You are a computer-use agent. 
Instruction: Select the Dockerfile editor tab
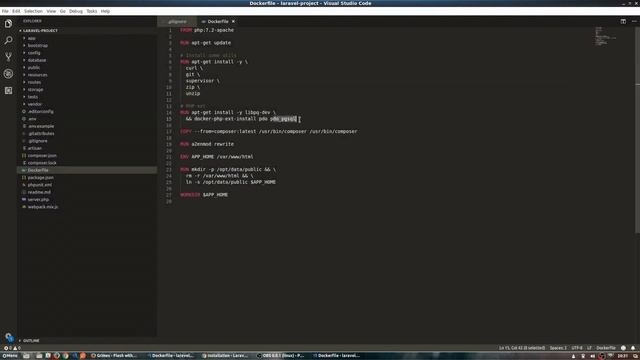(x=217, y=21)
